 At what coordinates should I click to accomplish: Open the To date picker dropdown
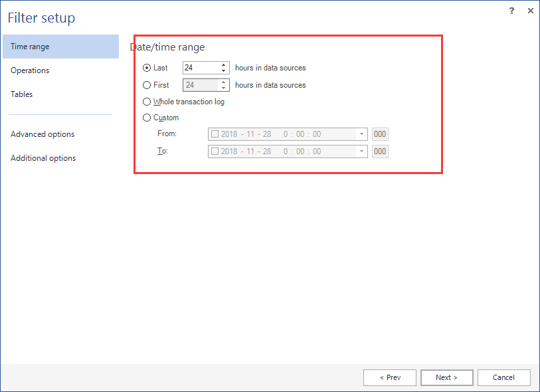(362, 151)
